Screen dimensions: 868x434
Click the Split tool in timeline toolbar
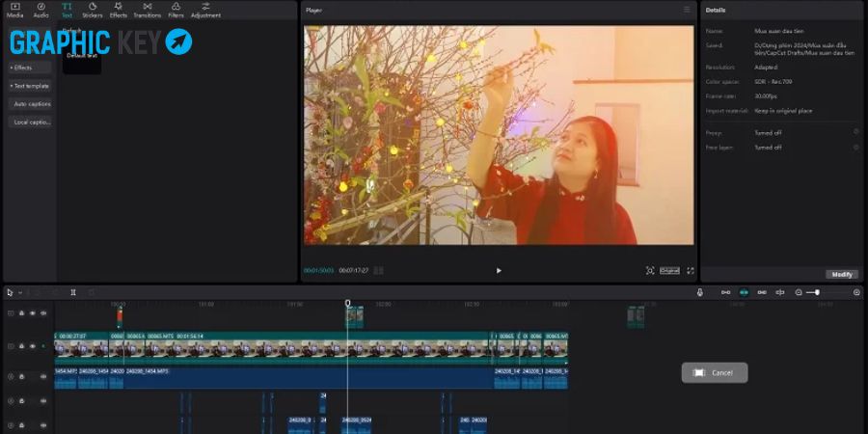tap(73, 292)
